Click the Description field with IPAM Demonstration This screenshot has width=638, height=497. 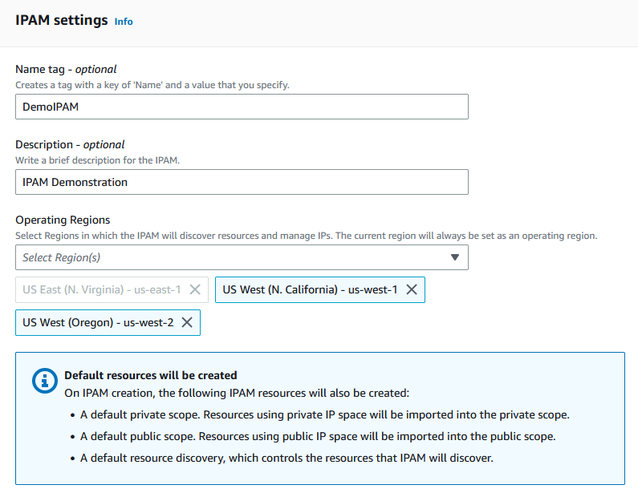(x=242, y=182)
